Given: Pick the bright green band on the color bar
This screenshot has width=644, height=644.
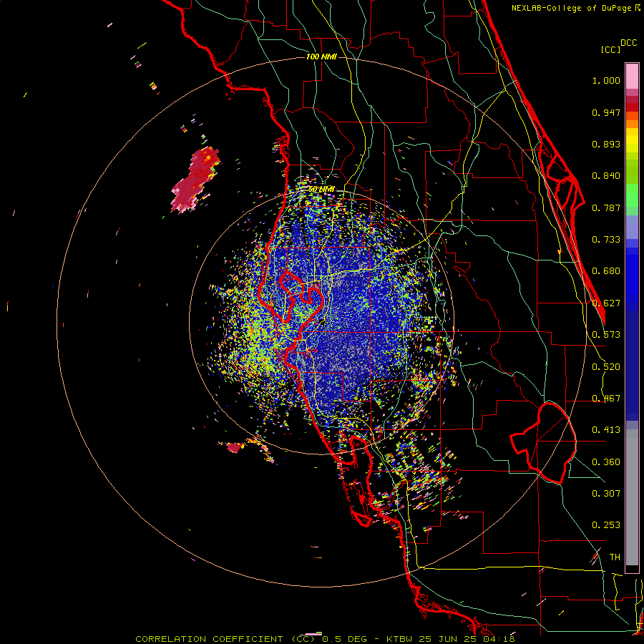Looking at the screenshot, I should [632, 195].
